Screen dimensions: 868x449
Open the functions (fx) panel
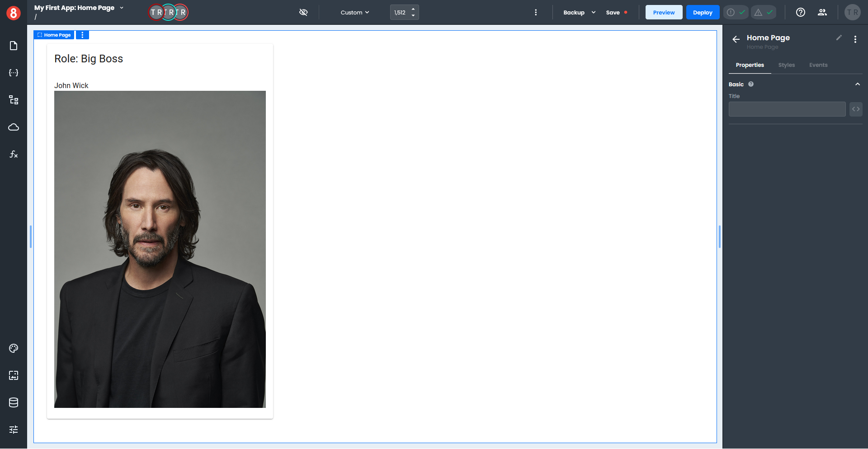point(14,154)
